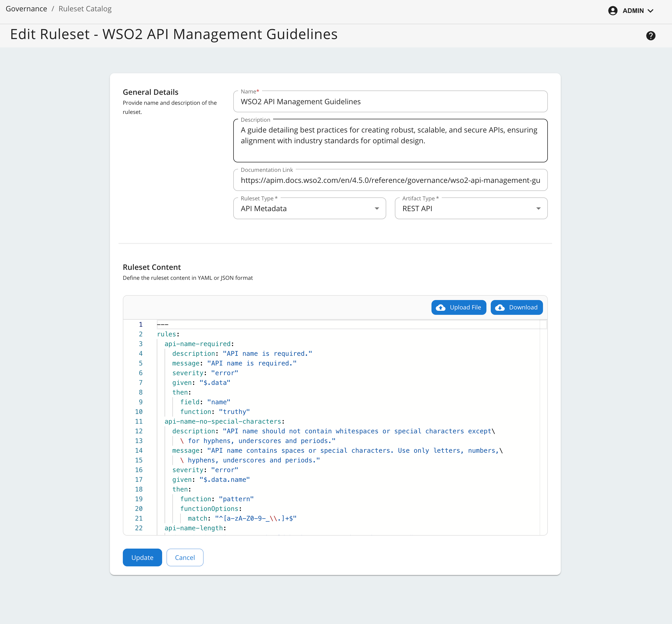Click inside the Description text area

click(x=390, y=141)
